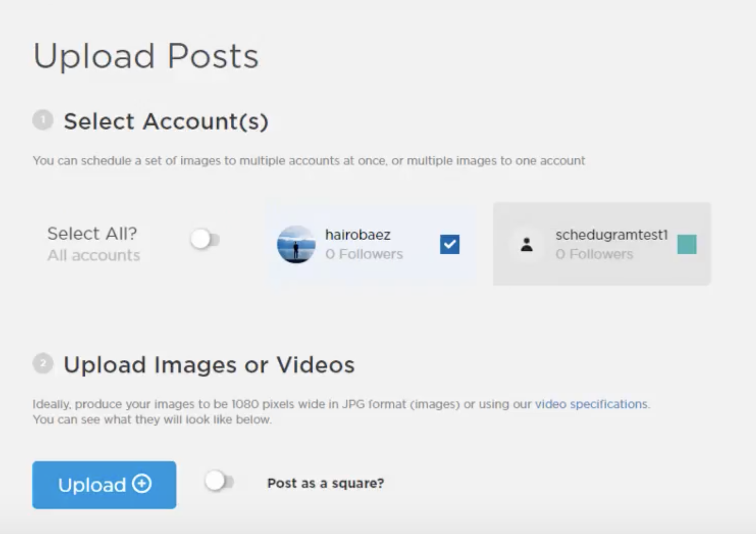Click the schedugramtest1 account name

[x=611, y=234]
